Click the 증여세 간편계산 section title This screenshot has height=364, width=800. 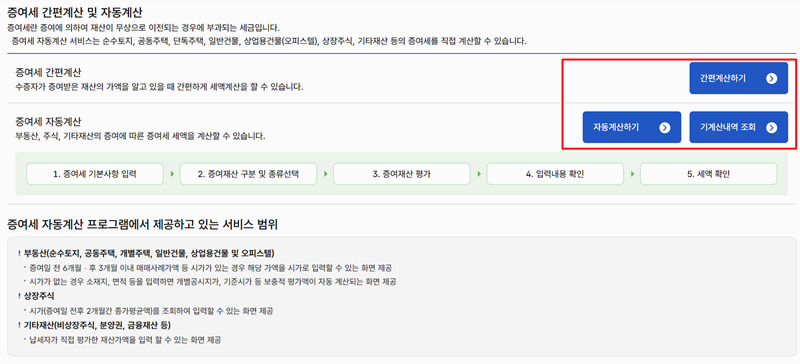48,72
